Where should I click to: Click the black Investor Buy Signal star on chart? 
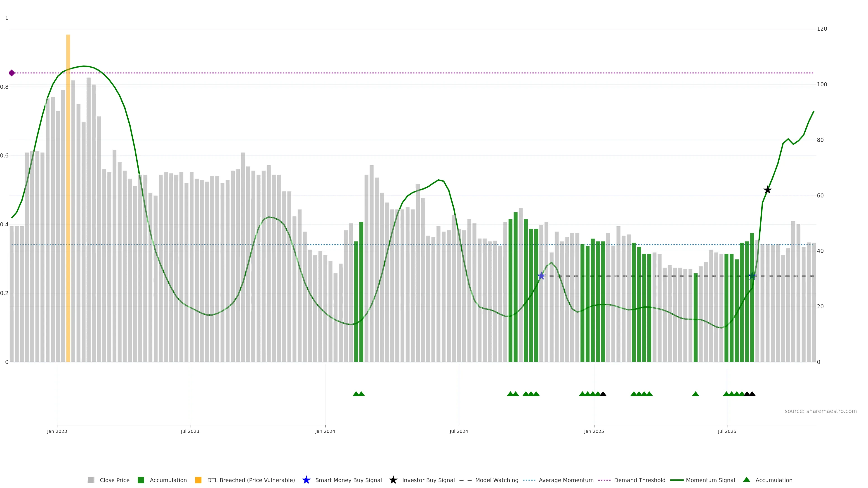point(767,190)
